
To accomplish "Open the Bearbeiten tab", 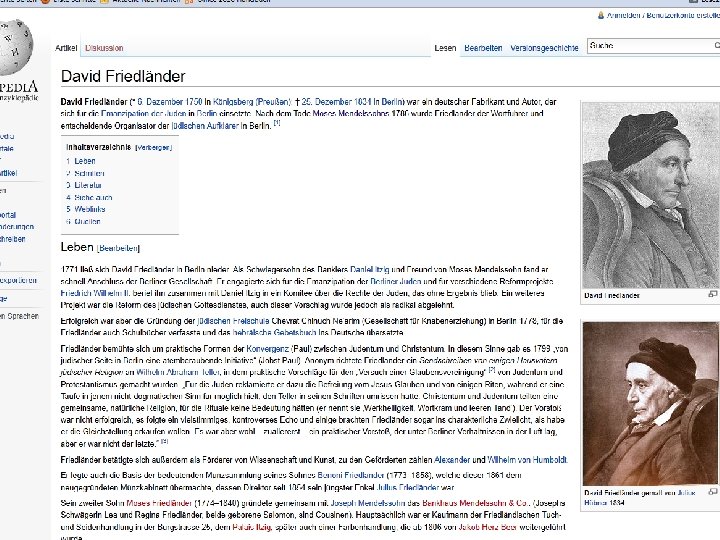I will point(483,48).
